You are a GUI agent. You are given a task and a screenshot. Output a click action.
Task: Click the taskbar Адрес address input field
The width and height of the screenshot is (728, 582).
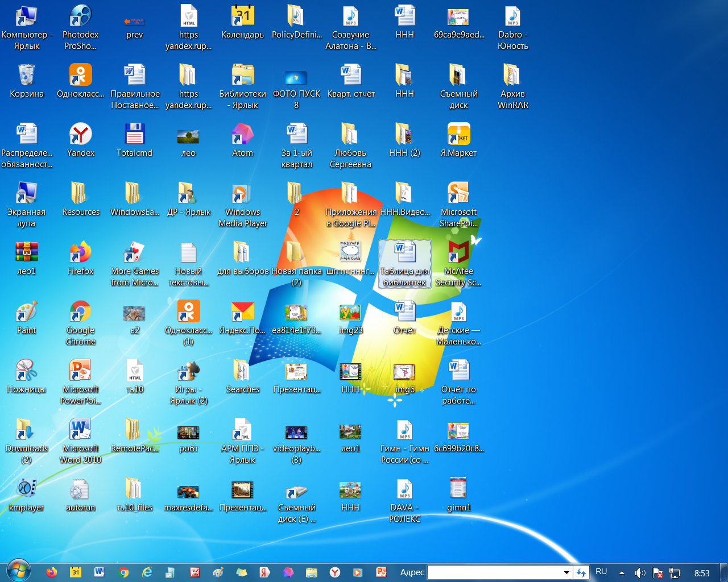(x=495, y=572)
